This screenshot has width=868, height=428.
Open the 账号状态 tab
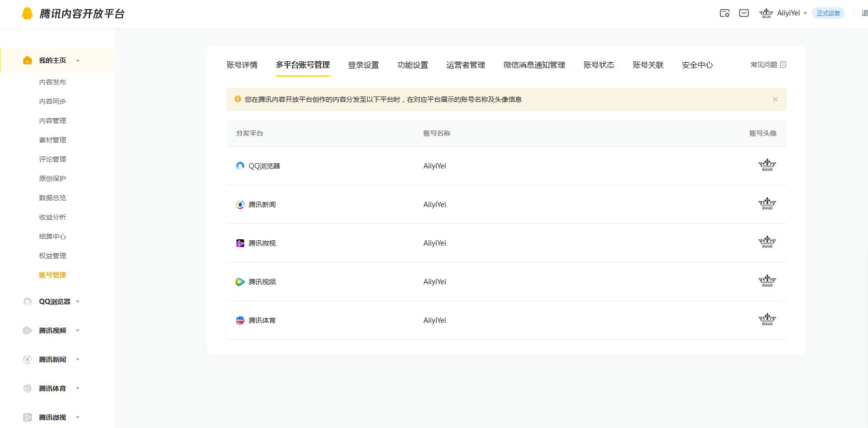[599, 65]
